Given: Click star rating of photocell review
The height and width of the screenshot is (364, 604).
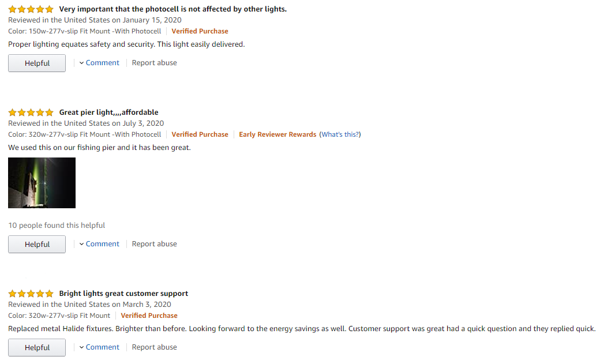Looking at the screenshot, I should click(31, 9).
